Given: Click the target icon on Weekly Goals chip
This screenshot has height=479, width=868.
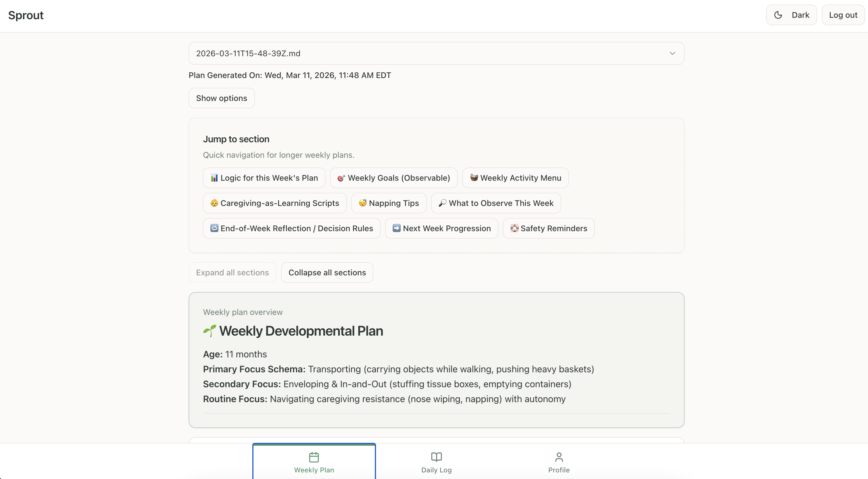Looking at the screenshot, I should click(x=341, y=178).
